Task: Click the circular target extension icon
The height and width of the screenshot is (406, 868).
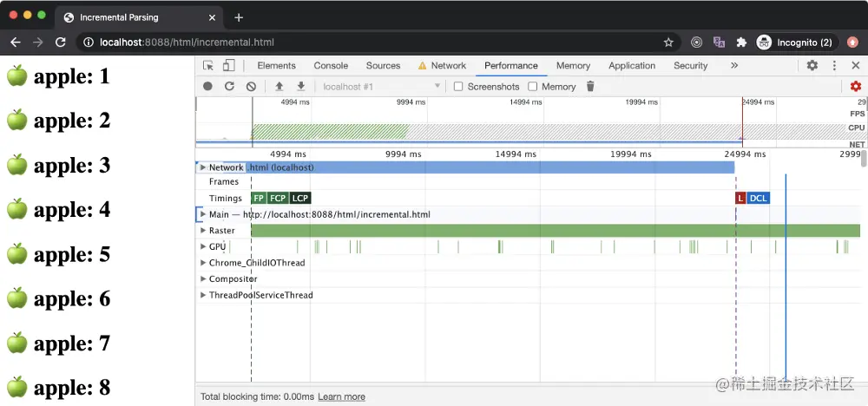Action: coord(697,43)
